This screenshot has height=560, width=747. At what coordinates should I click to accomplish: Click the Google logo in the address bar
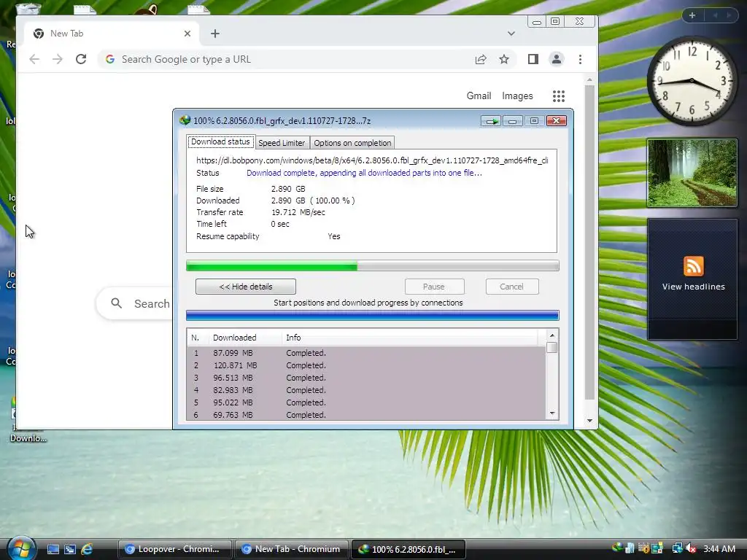pos(110,59)
